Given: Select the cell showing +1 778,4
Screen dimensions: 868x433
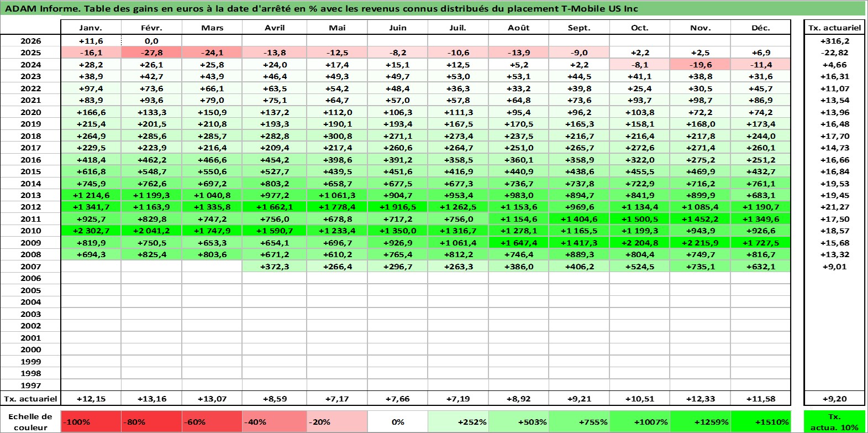Looking at the screenshot, I should coord(337,207).
